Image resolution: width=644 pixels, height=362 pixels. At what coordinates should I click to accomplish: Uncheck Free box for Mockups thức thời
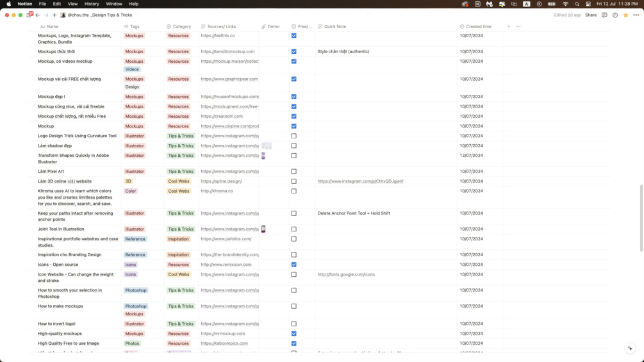(293, 52)
